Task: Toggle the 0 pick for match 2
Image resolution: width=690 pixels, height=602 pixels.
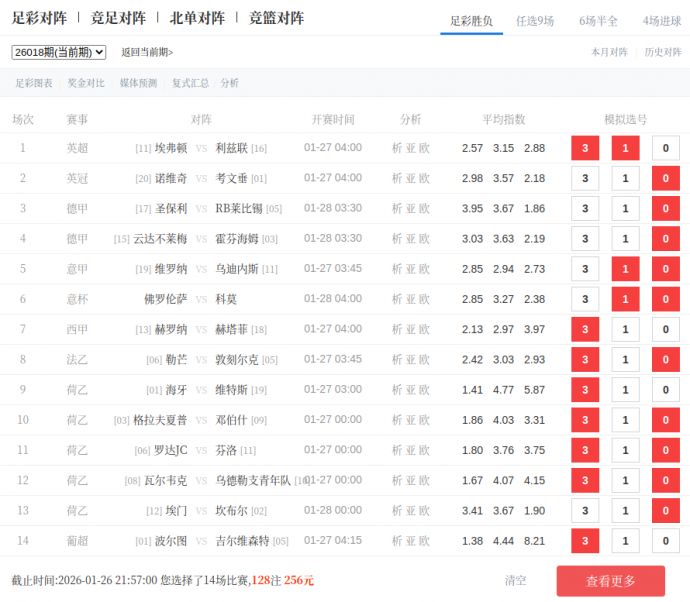Action: click(x=665, y=179)
